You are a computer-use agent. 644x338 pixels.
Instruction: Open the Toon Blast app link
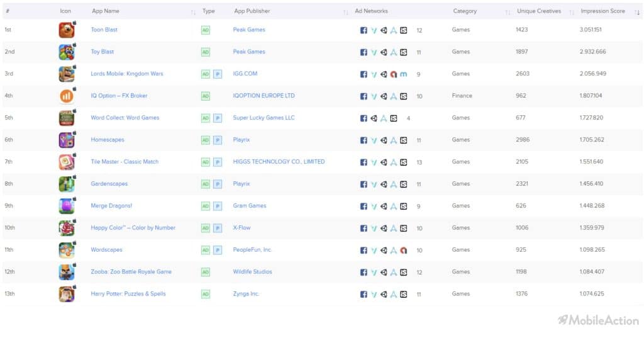click(x=104, y=30)
